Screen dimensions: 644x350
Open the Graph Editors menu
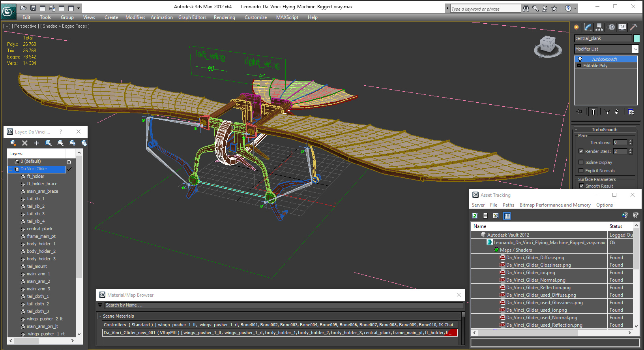pos(192,17)
